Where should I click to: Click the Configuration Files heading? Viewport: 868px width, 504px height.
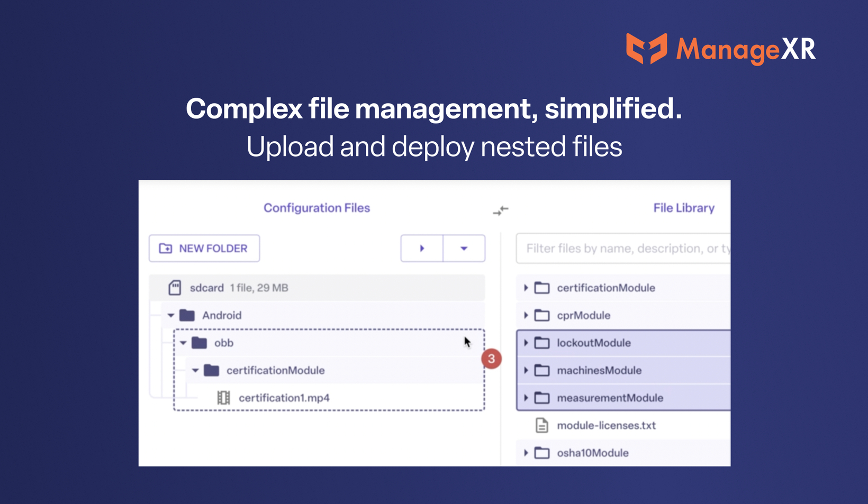coord(317,208)
